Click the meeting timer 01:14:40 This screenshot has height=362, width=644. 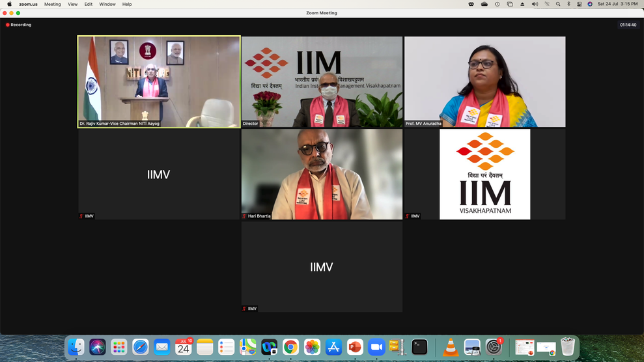tap(628, 25)
